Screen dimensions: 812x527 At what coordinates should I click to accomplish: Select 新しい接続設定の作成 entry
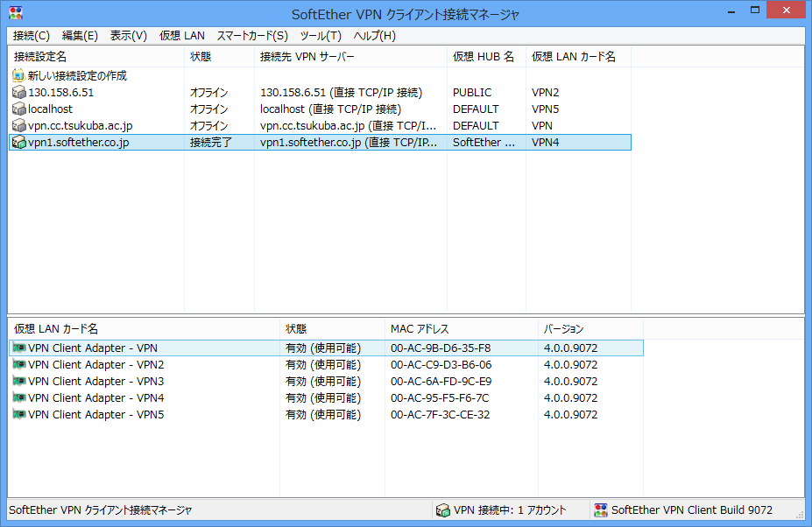click(x=77, y=75)
